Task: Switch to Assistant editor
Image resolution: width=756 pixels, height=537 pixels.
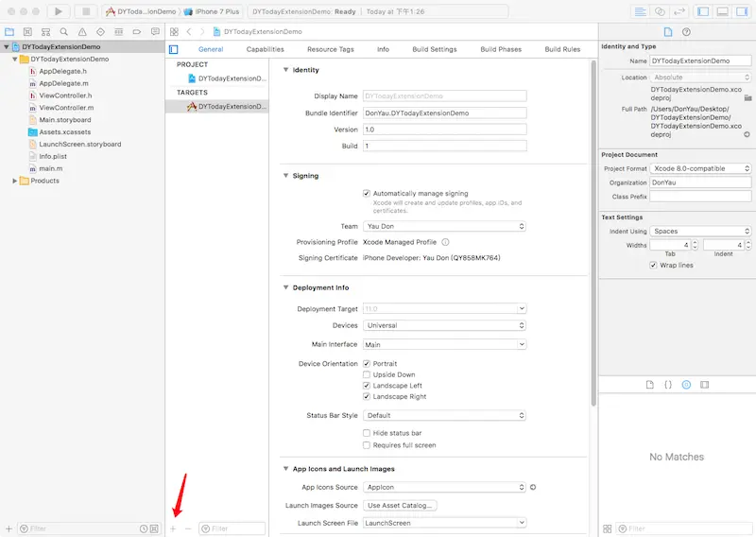Action: tap(660, 11)
